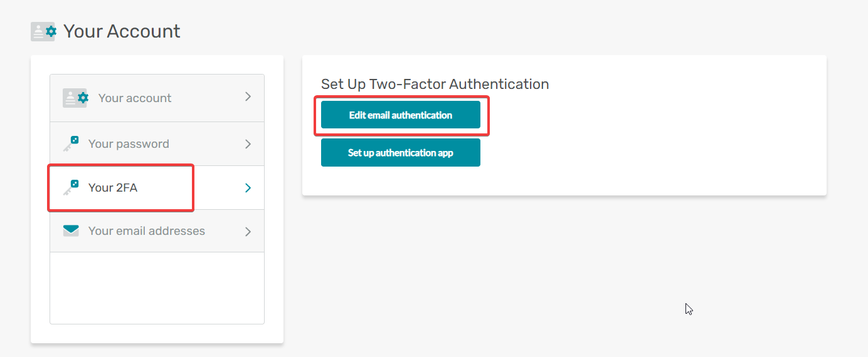
Task: Click the Edit email authentication button
Action: 401,115
